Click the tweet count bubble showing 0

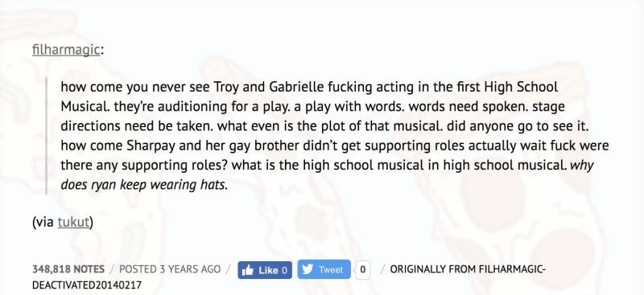point(363,269)
